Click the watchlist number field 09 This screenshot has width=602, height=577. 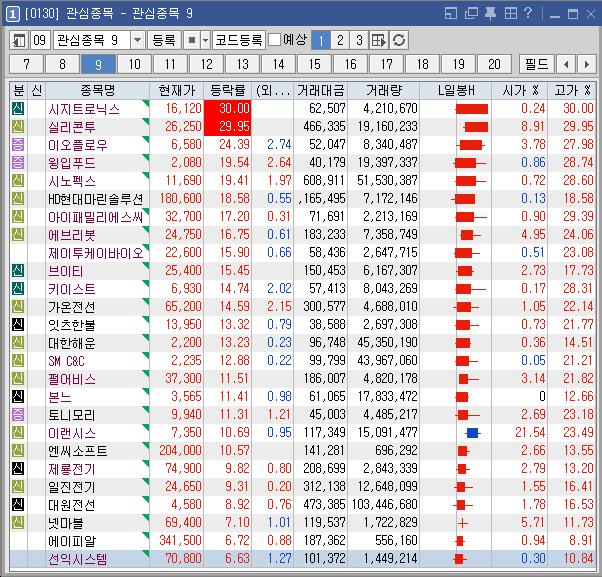(40, 40)
